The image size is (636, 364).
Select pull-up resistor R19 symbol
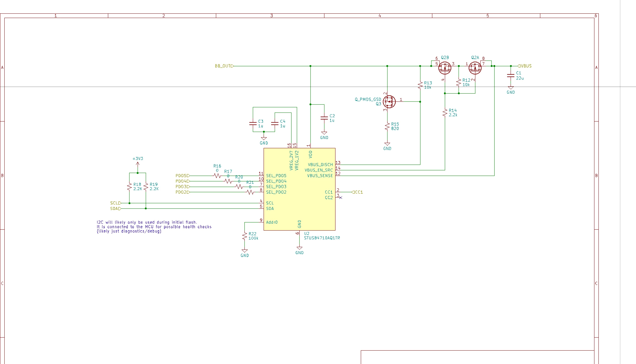click(x=146, y=187)
